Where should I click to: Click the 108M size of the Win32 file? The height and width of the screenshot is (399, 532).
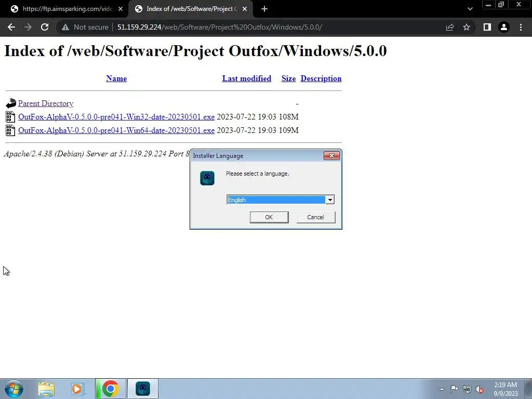tap(289, 117)
